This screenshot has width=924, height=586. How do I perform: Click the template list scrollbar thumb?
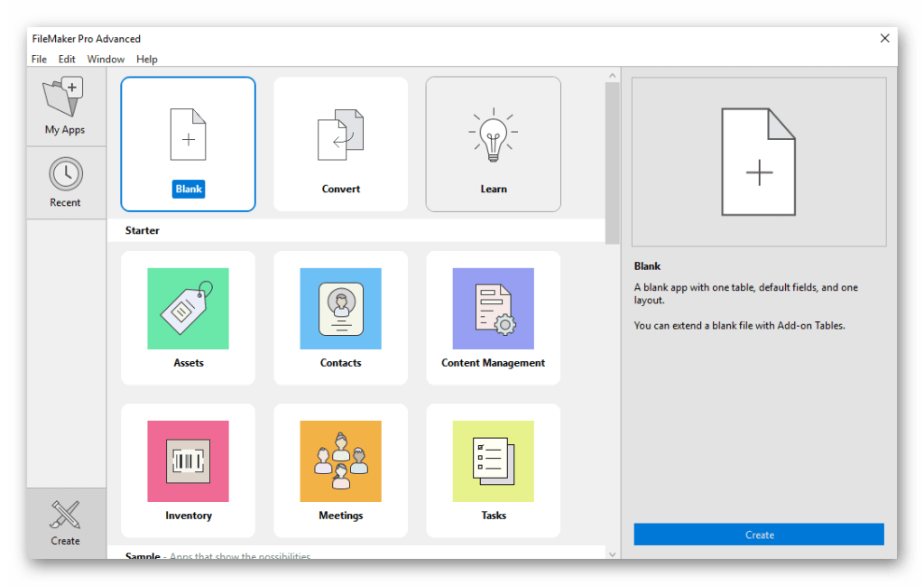[x=613, y=163]
